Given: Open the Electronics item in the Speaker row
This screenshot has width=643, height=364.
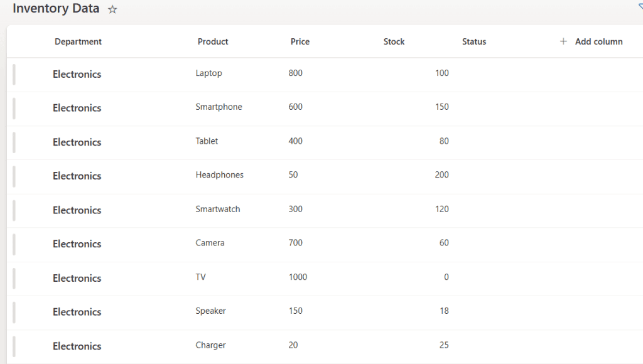Looking at the screenshot, I should 77,312.
